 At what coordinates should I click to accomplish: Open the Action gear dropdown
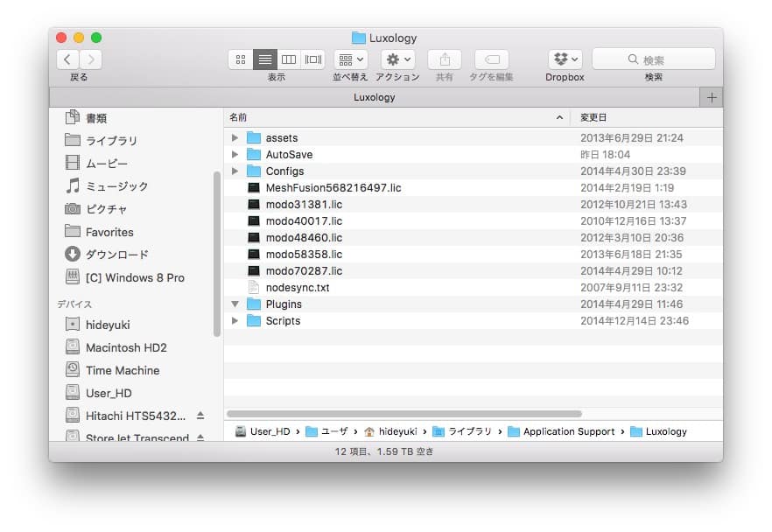click(x=398, y=59)
